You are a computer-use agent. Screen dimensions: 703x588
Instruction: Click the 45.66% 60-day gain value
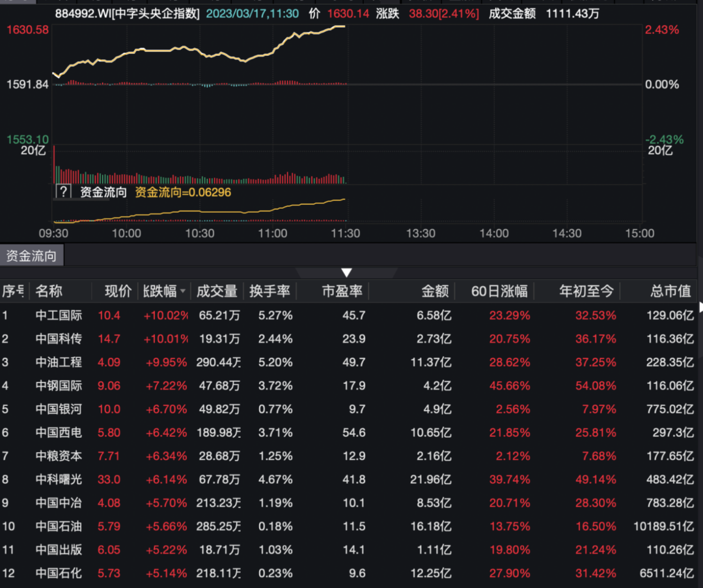[x=510, y=386]
